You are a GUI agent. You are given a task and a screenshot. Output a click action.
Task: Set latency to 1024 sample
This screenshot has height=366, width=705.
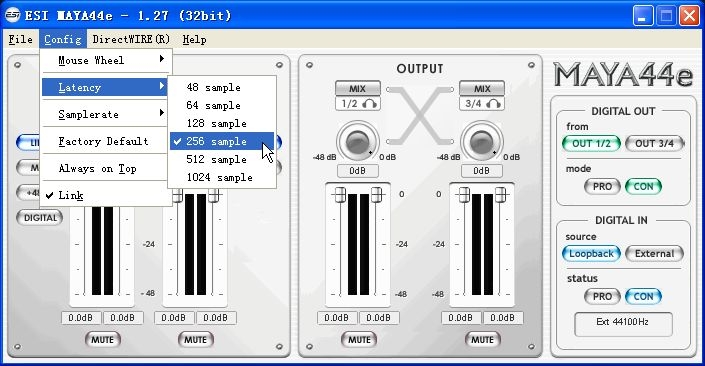pyautogui.click(x=222, y=177)
